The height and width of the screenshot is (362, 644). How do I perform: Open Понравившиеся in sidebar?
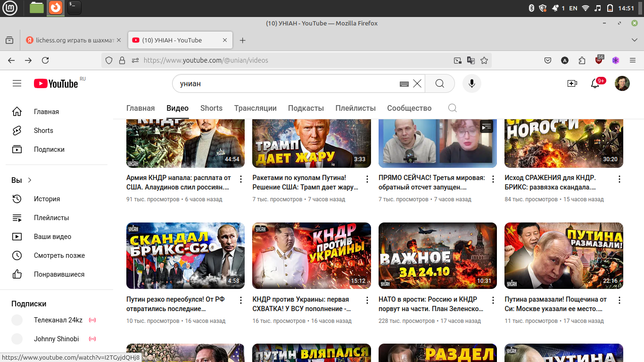(x=57, y=274)
